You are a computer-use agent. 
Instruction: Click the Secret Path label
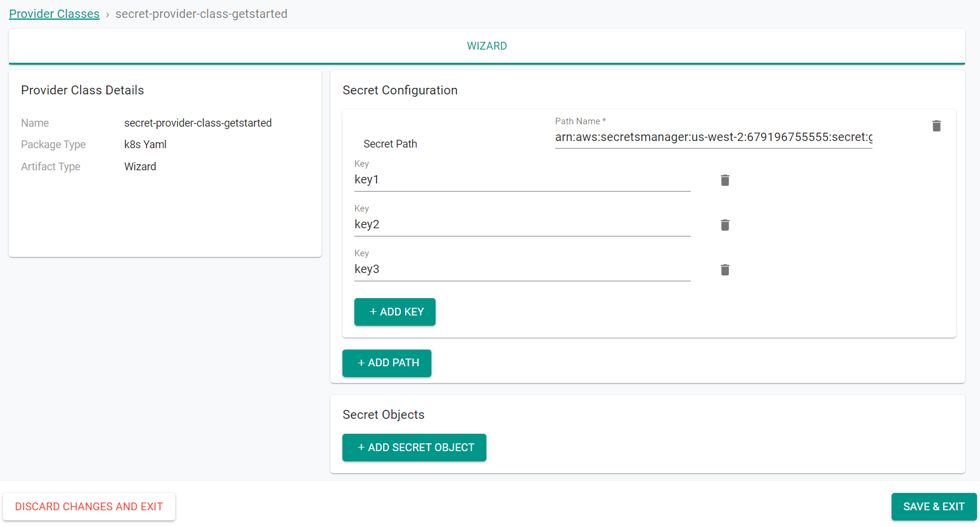coord(390,144)
